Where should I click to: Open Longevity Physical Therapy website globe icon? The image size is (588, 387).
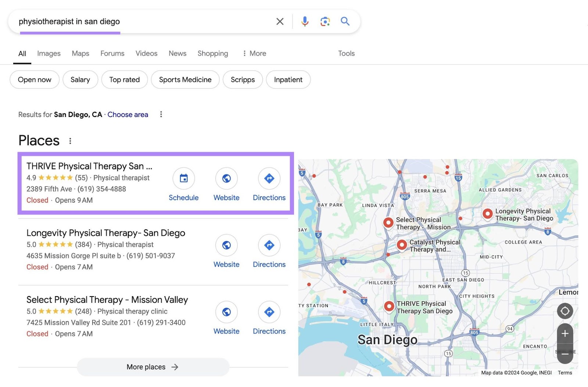tap(226, 245)
